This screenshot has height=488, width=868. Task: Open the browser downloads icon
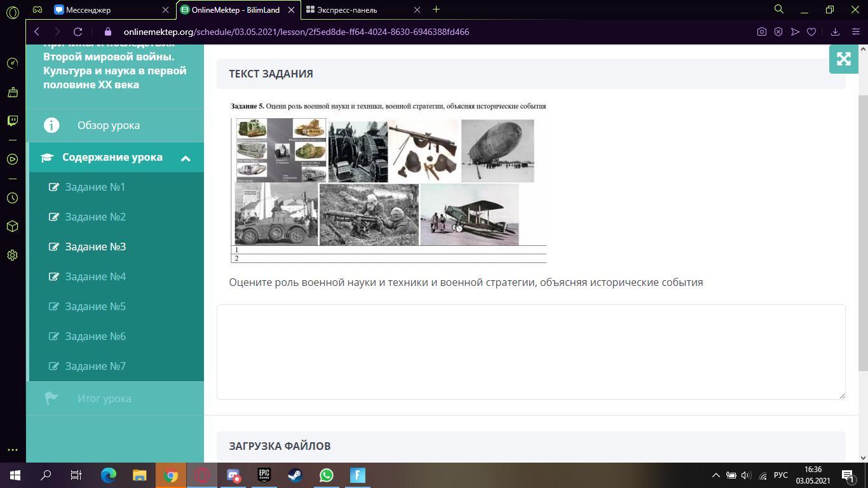click(835, 32)
